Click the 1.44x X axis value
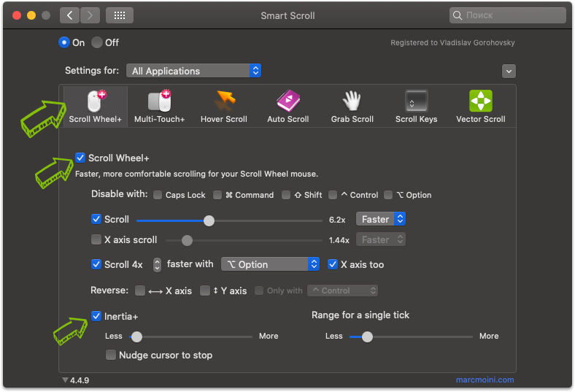This screenshot has height=392, width=575. (339, 240)
